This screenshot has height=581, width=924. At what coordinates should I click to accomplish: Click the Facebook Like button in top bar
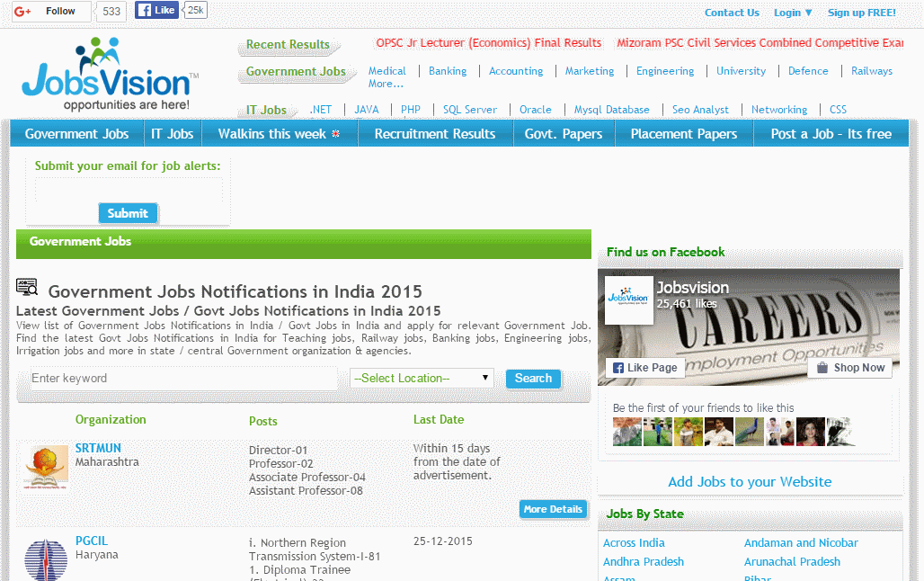pyautogui.click(x=156, y=10)
